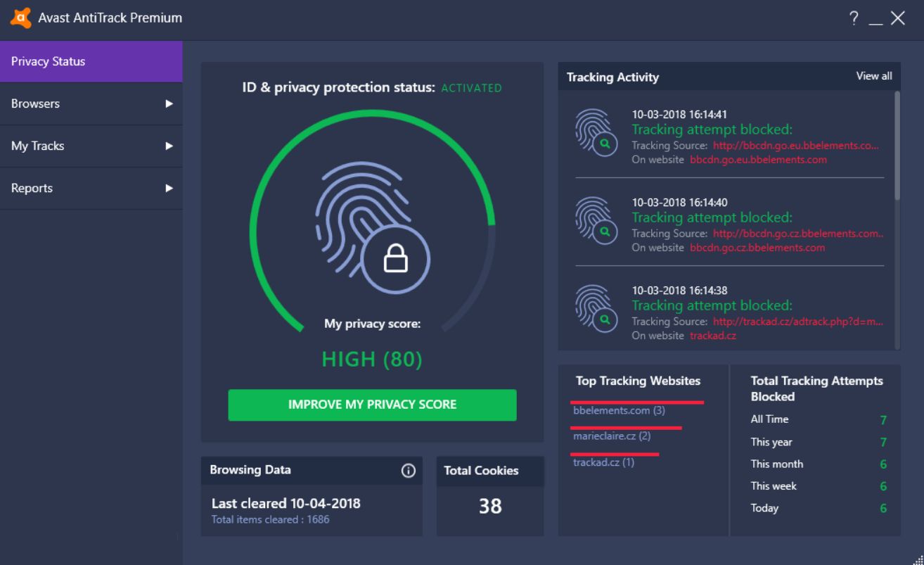Viewport: 924px width, 565px height.
Task: Click the Tracking Activity scrollbar
Action: 897,148
